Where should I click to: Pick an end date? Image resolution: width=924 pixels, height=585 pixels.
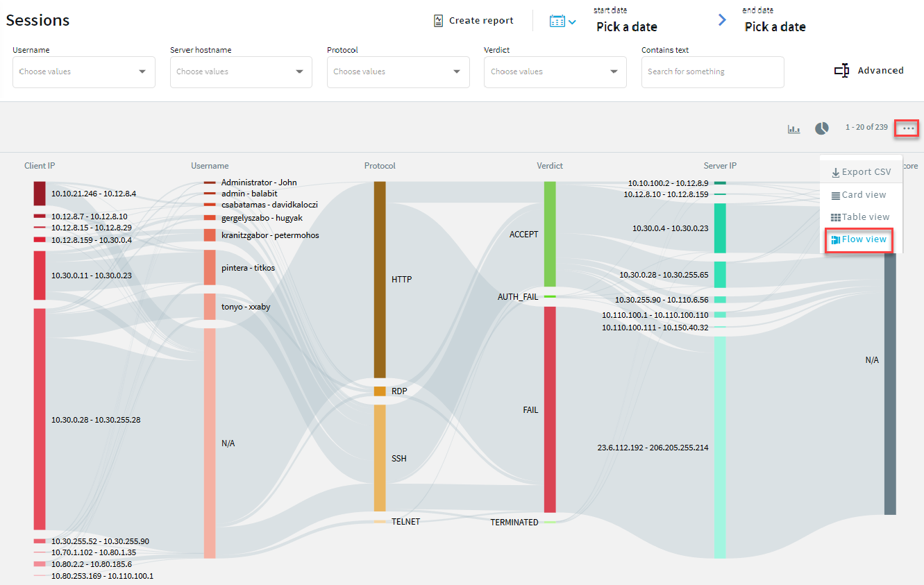[x=775, y=27]
